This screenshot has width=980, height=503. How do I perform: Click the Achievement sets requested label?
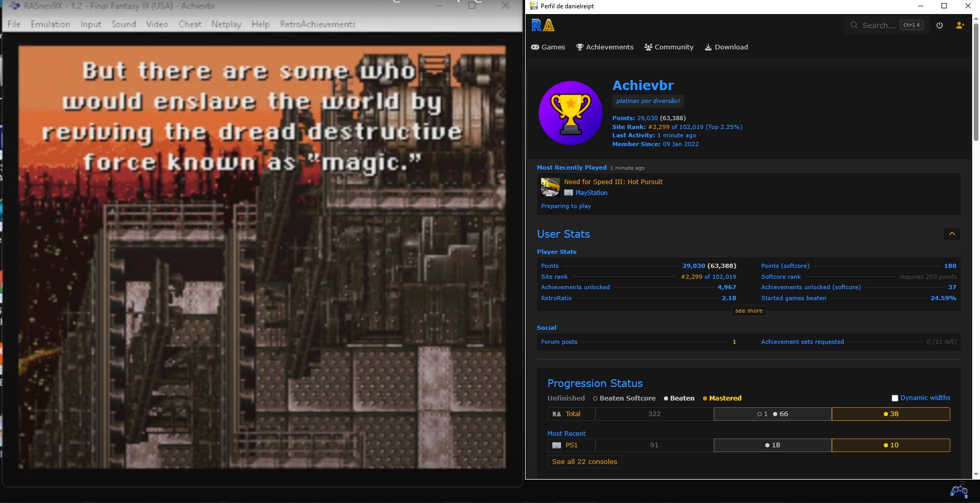[802, 342]
